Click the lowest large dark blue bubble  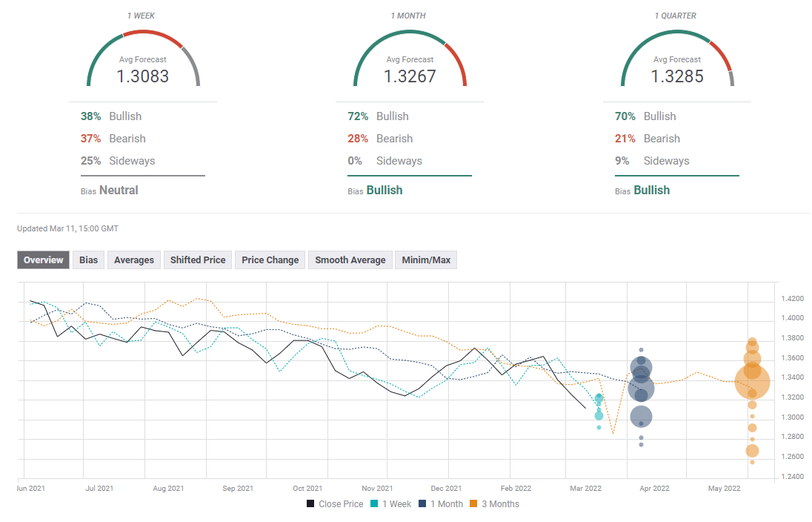point(641,417)
